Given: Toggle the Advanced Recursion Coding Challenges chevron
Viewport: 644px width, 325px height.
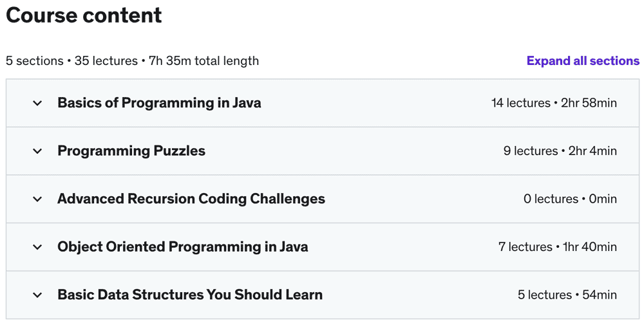Looking at the screenshot, I should point(37,199).
